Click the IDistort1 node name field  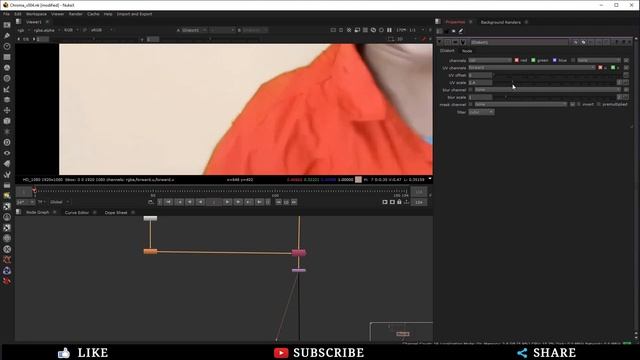coord(519,42)
